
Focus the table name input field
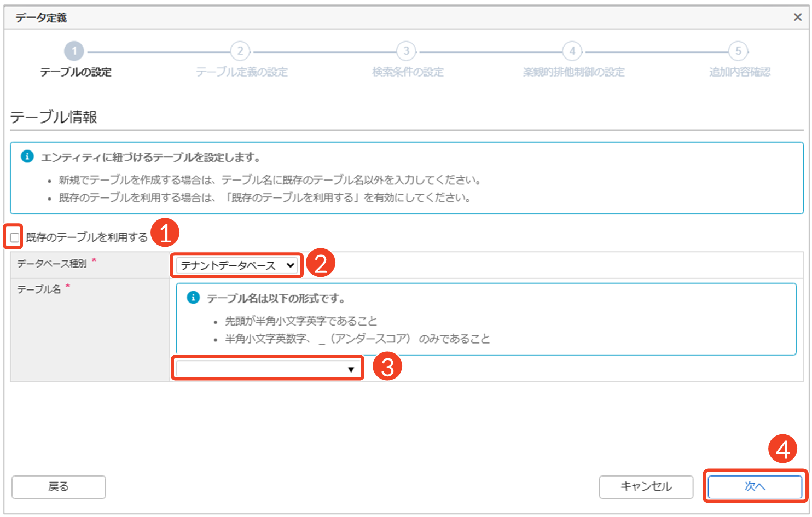tap(260, 369)
